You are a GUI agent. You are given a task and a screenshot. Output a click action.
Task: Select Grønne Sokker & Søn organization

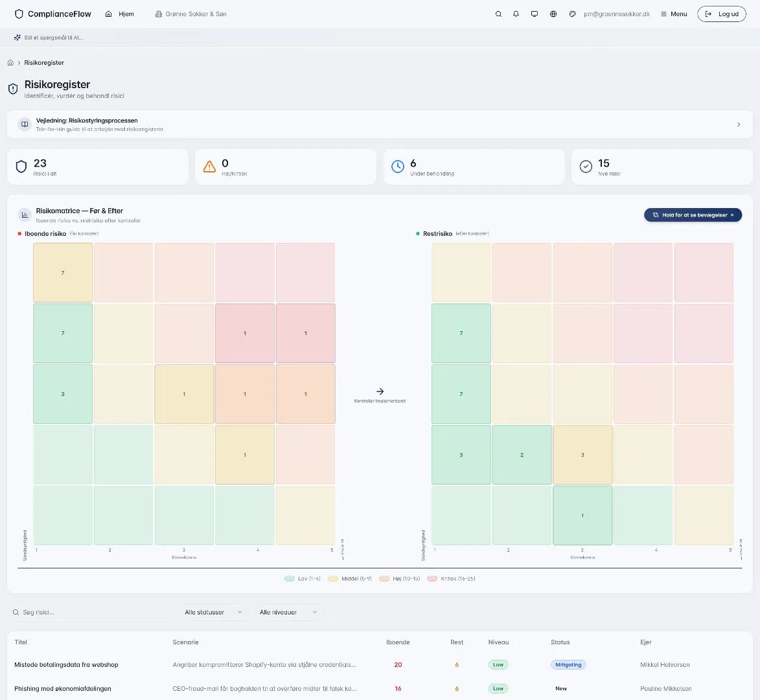click(191, 14)
